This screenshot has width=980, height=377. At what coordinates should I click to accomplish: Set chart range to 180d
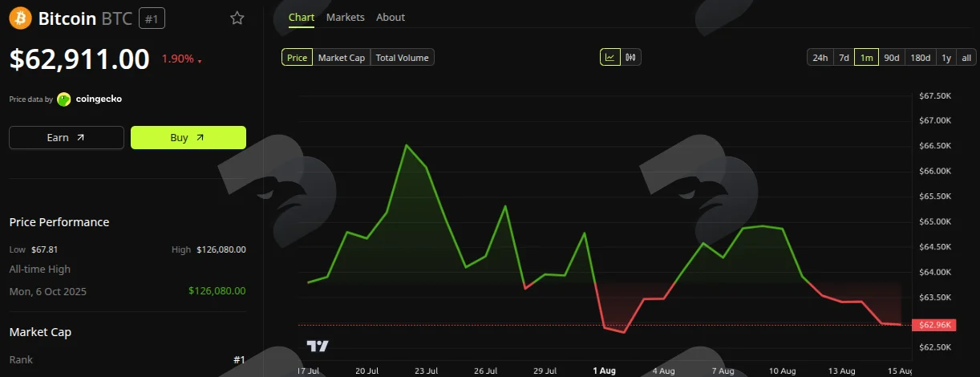(920, 57)
